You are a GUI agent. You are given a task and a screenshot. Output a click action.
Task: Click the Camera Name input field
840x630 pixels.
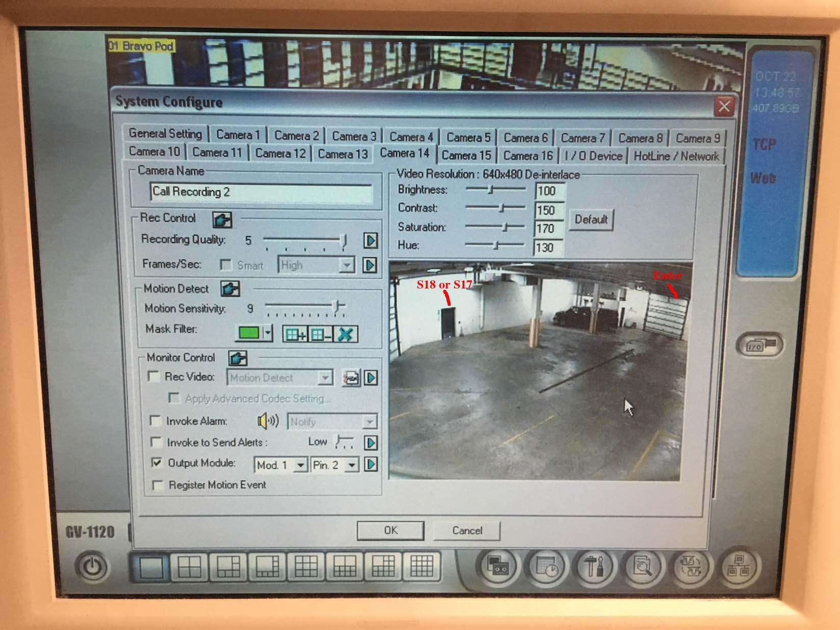pyautogui.click(x=261, y=192)
